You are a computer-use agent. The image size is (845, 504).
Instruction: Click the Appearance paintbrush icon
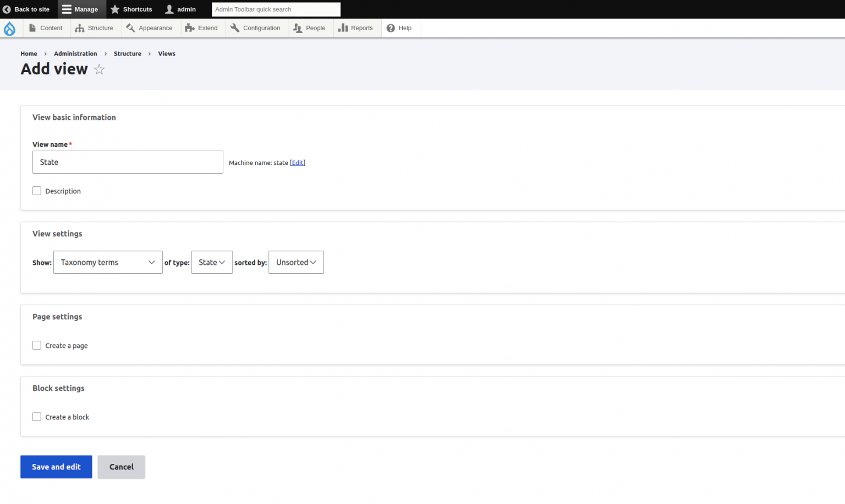click(130, 27)
